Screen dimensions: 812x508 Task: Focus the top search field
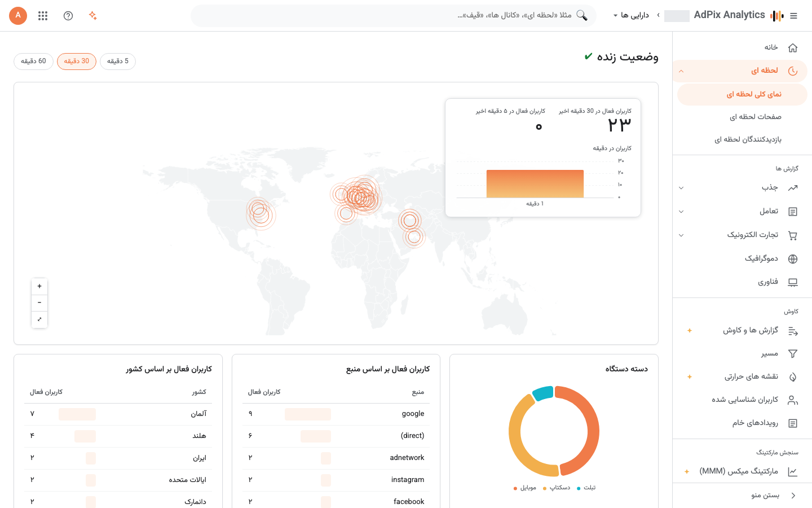(x=393, y=16)
